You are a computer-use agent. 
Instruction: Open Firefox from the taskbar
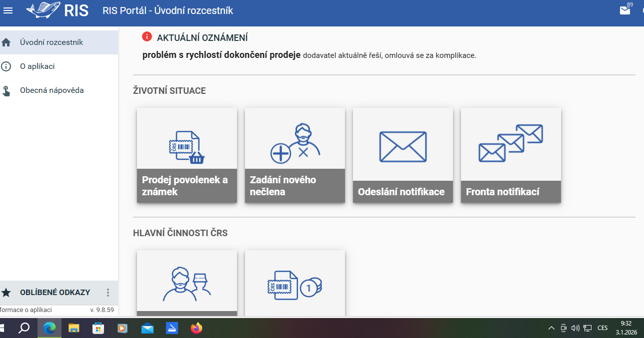[x=196, y=328]
